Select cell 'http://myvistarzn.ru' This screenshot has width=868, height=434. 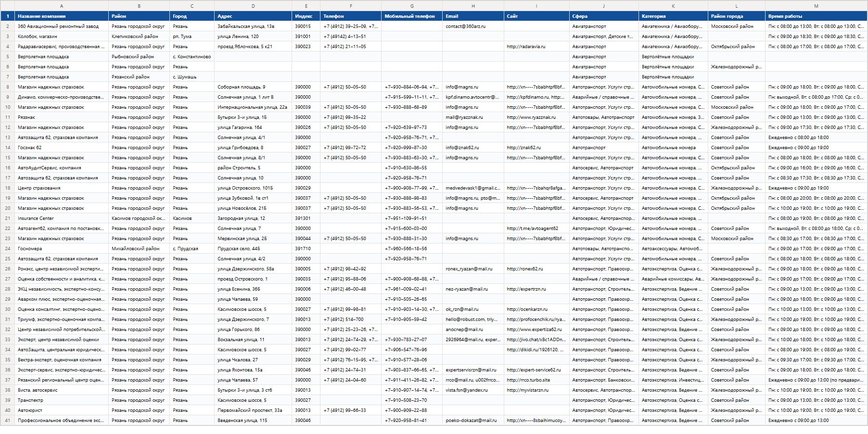(x=536, y=390)
